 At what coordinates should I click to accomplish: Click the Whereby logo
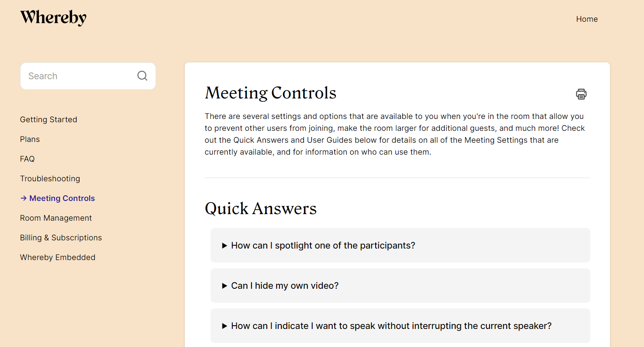[x=53, y=18]
